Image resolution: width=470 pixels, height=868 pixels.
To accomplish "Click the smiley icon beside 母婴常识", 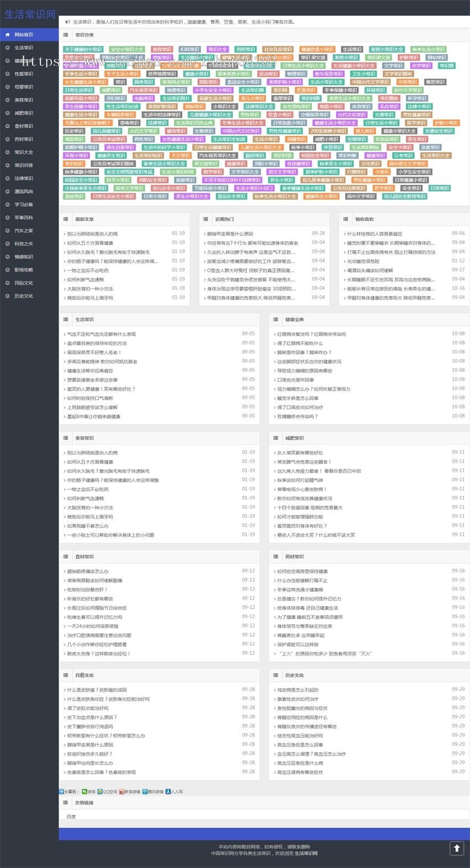I will [x=7, y=87].
